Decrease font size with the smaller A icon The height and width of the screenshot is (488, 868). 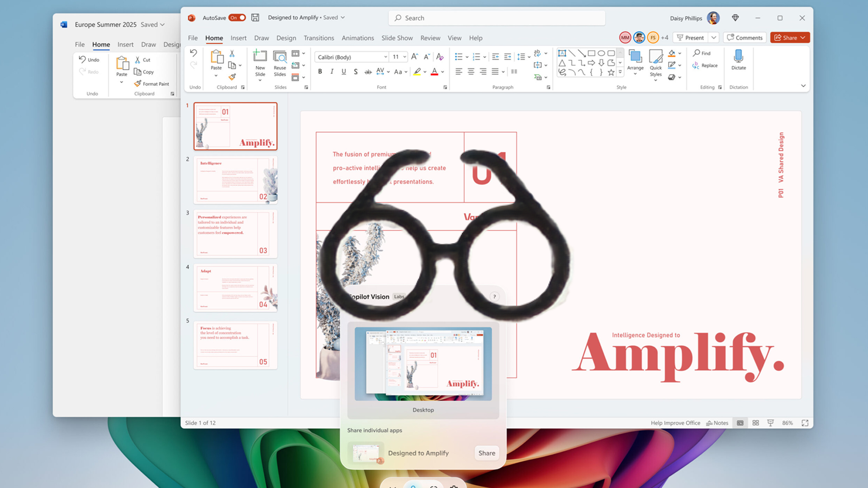[427, 56]
